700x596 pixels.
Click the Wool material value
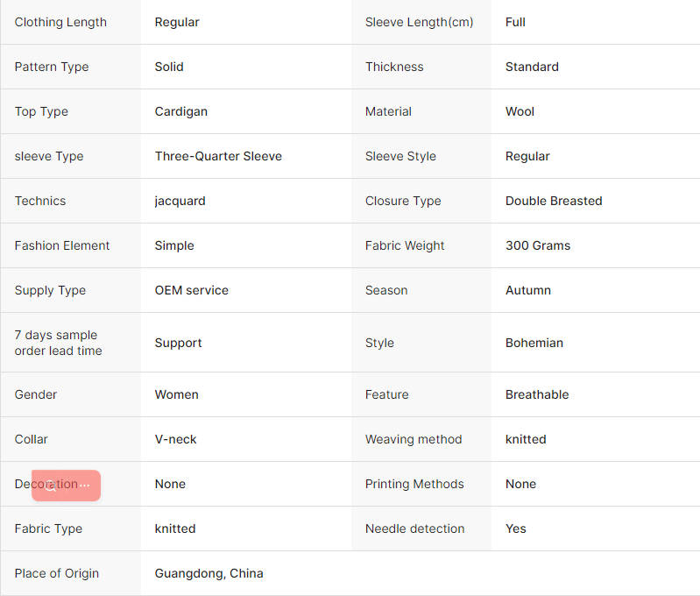[x=520, y=111]
